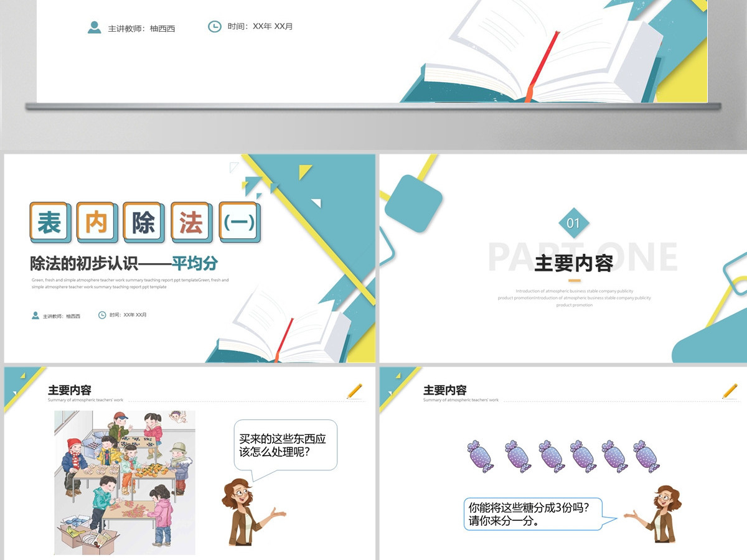The image size is (747, 560).
Task: Click the 时间：XX年 XX月 text in top banner
Action: [260, 27]
